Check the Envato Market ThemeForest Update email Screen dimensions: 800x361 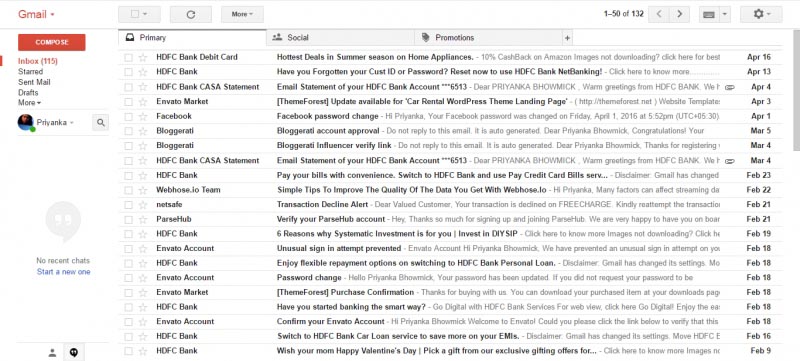(x=128, y=101)
